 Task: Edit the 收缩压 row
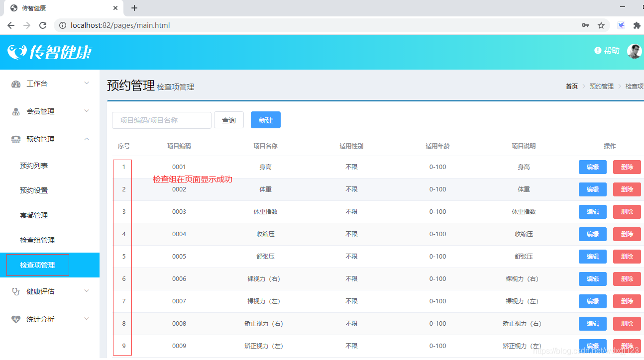point(593,234)
